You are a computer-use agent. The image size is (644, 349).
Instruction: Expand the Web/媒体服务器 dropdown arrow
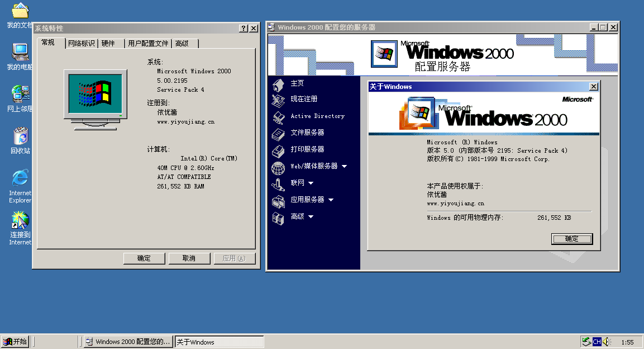point(344,167)
